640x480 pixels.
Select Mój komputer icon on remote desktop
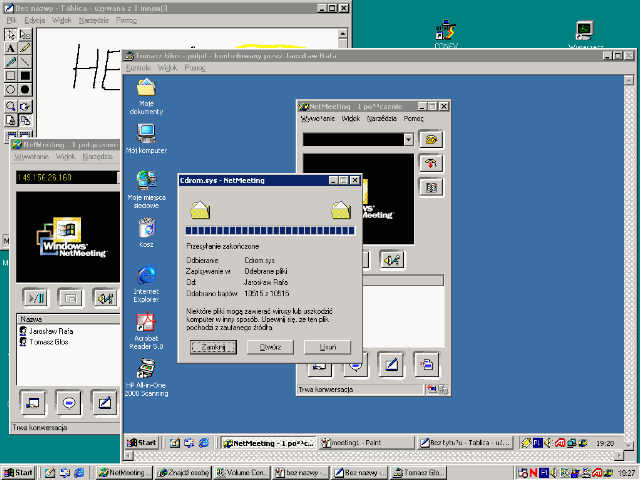(146, 138)
